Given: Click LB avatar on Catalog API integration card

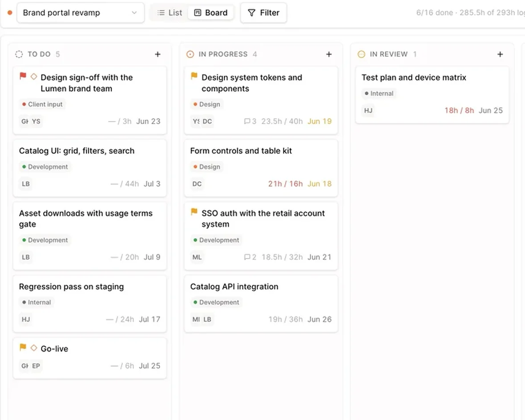Looking at the screenshot, I should tap(207, 319).
